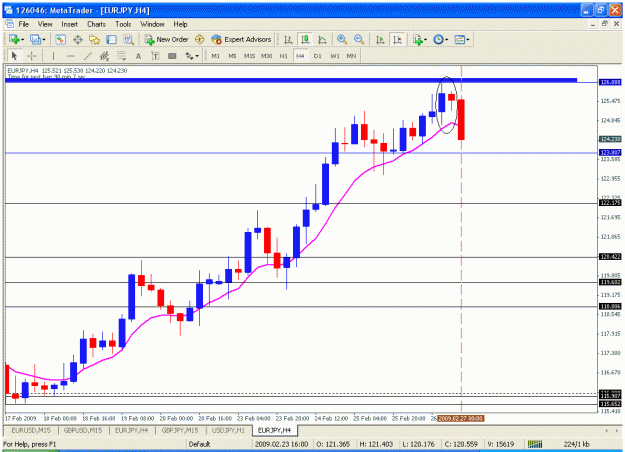
Task: Zoom in on the chart
Action: (342, 39)
